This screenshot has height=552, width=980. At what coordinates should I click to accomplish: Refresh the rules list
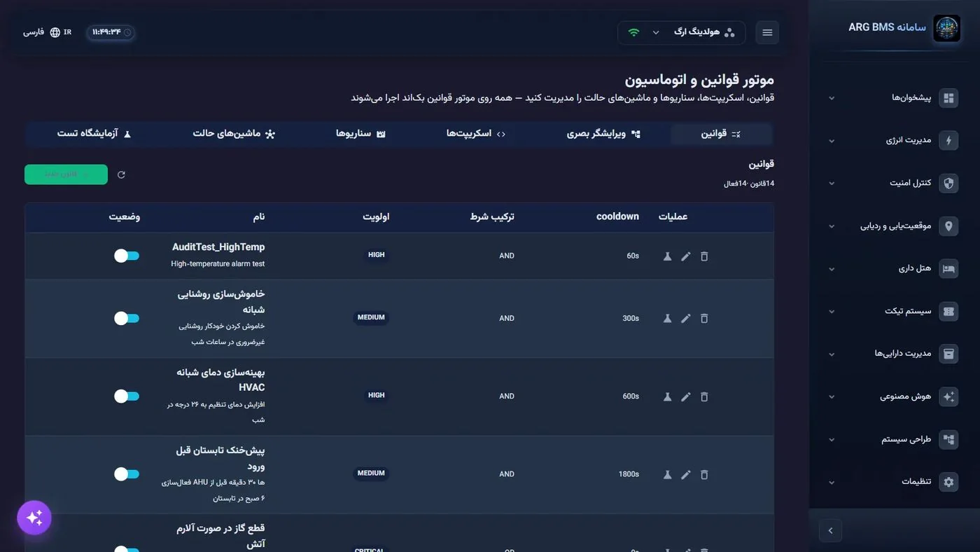pos(121,174)
